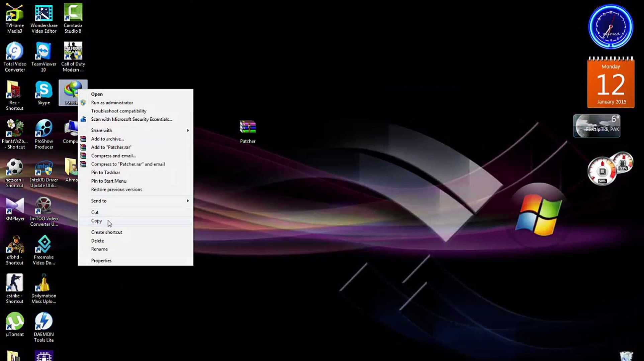Choose Cut from the context menu

(135, 212)
